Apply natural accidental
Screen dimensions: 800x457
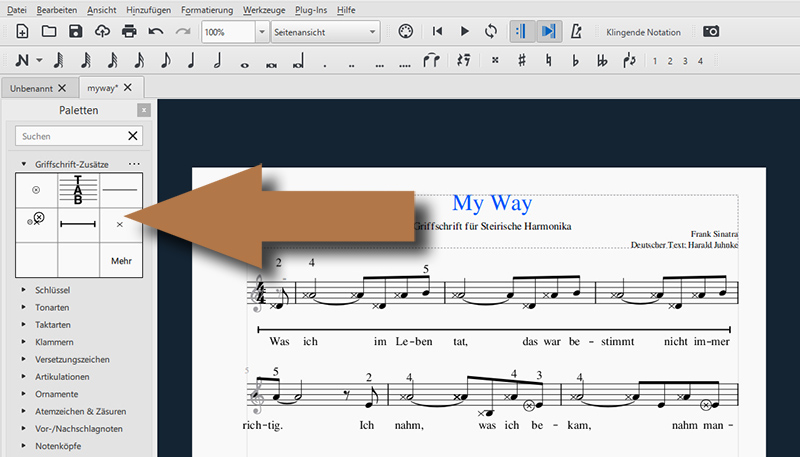[x=548, y=61]
